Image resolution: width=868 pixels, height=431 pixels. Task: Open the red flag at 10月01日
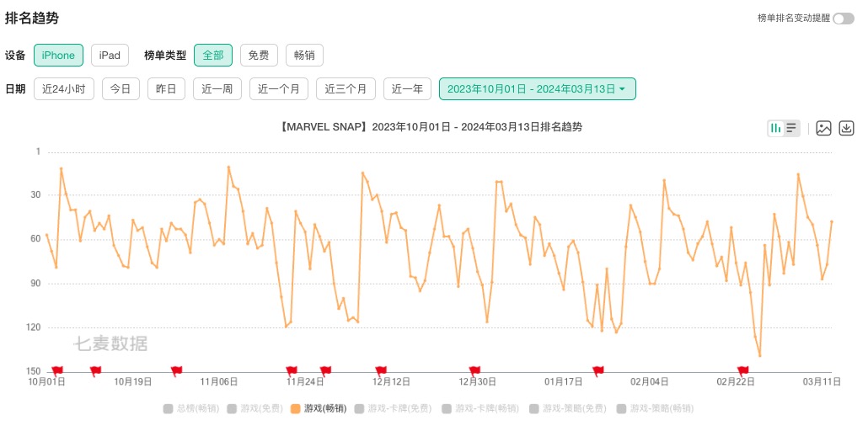pos(57,370)
